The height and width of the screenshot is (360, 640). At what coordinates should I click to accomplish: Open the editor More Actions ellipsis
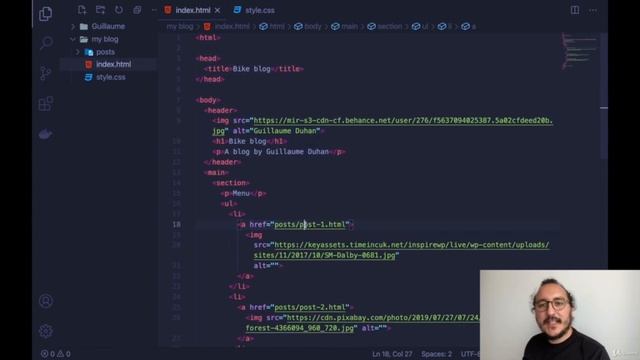(593, 10)
